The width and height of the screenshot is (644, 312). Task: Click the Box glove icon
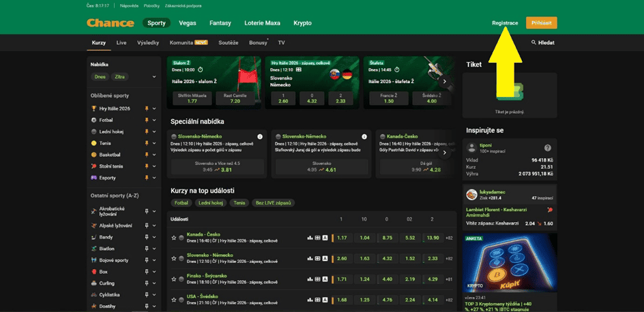pyautogui.click(x=94, y=271)
